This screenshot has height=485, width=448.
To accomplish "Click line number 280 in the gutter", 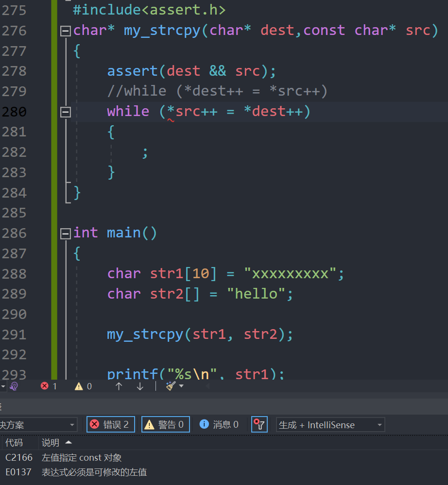I will coord(14,112).
